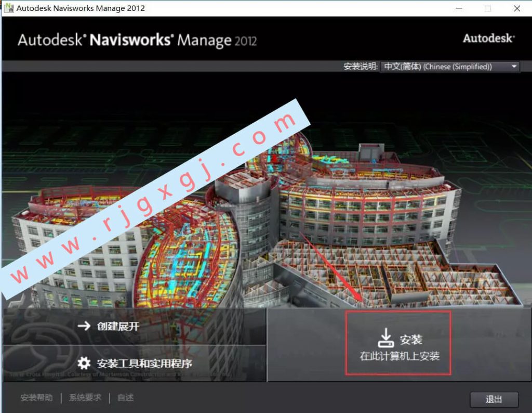Expand the language combo box arrow
This screenshot has width=532, height=413.
click(514, 67)
